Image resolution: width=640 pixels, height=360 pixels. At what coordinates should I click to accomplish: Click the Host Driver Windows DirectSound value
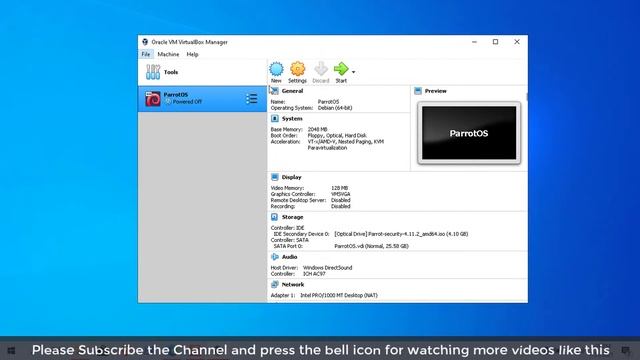(x=327, y=268)
